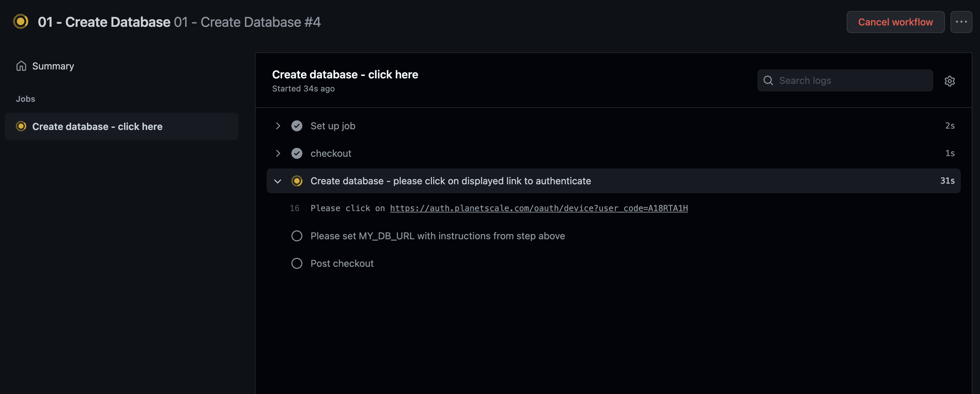Expand the checkout step logs
980x394 pixels.
278,153
